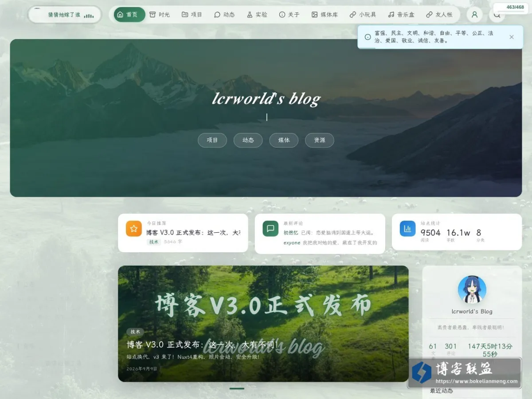
Task: Open the 实验 lab page
Action: (x=257, y=15)
